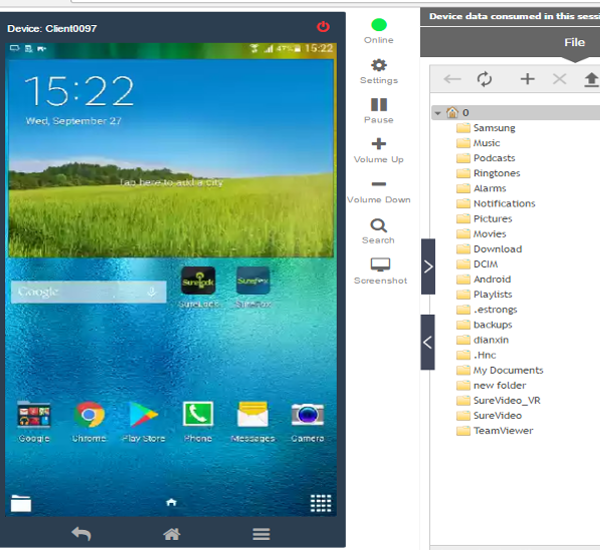This screenshot has height=550, width=600.
Task: Open the Android folder
Action: [484, 279]
